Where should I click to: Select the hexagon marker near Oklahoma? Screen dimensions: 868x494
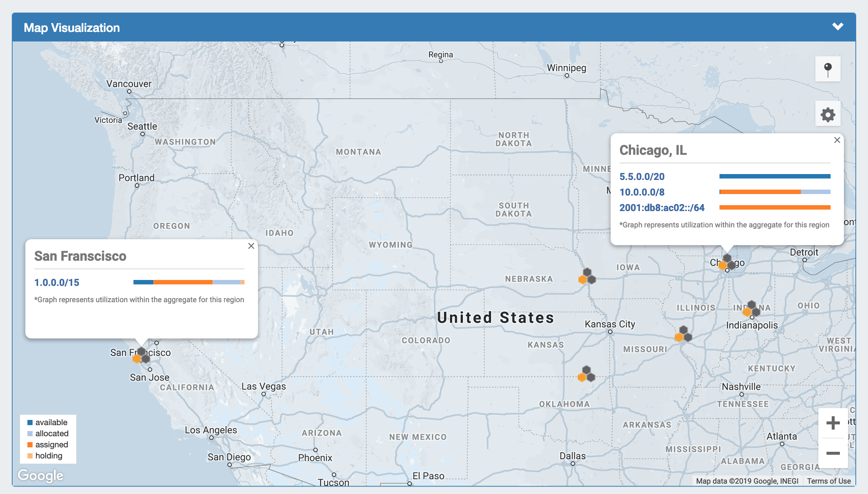(587, 374)
